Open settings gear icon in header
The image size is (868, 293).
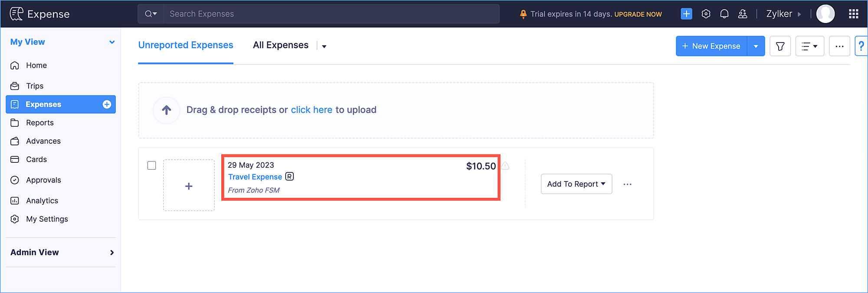pyautogui.click(x=706, y=14)
